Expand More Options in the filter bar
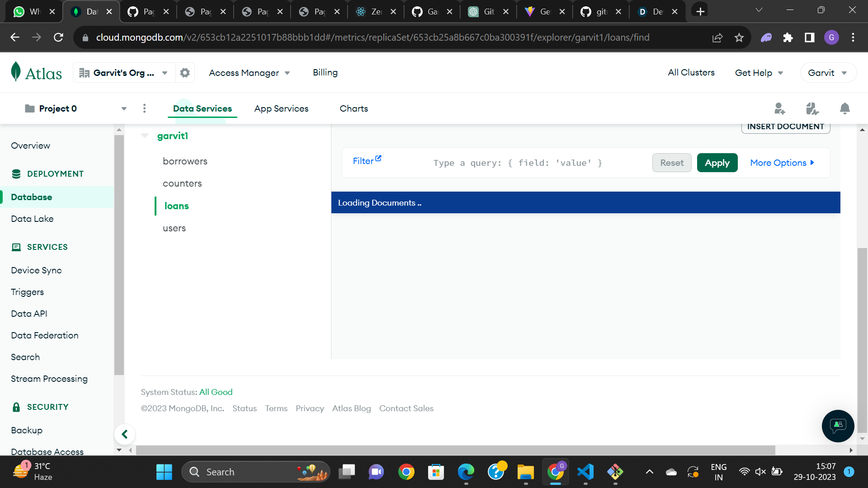868x488 pixels. tap(782, 163)
